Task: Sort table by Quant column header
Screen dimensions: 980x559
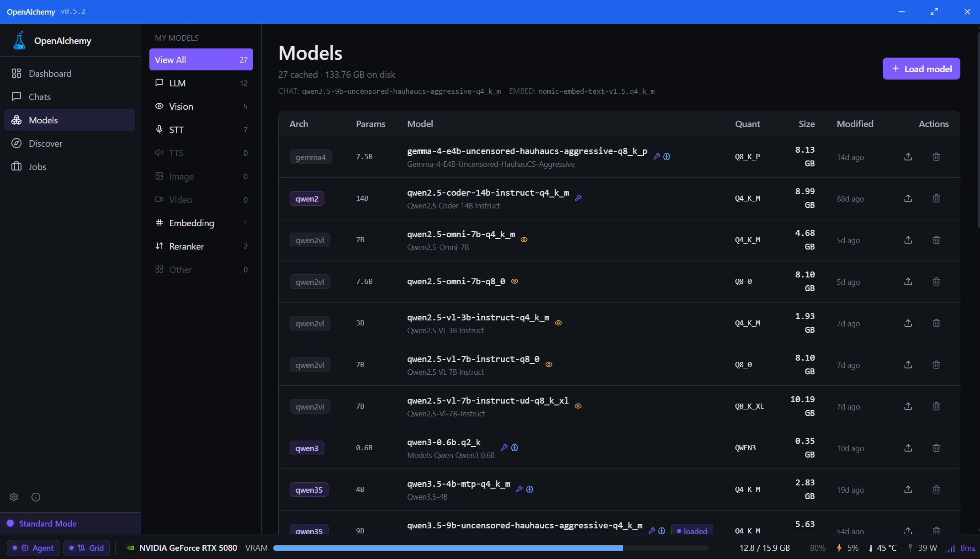Action: pos(747,124)
